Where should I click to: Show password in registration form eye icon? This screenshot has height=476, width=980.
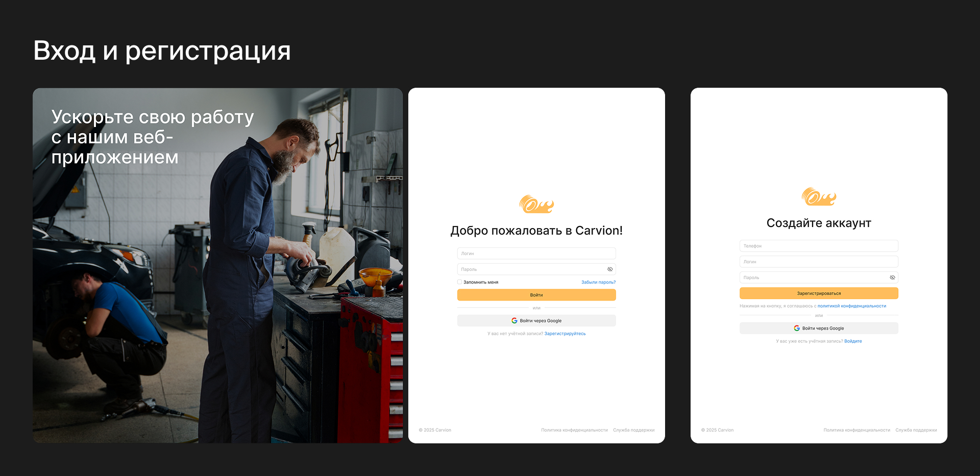pyautogui.click(x=892, y=278)
